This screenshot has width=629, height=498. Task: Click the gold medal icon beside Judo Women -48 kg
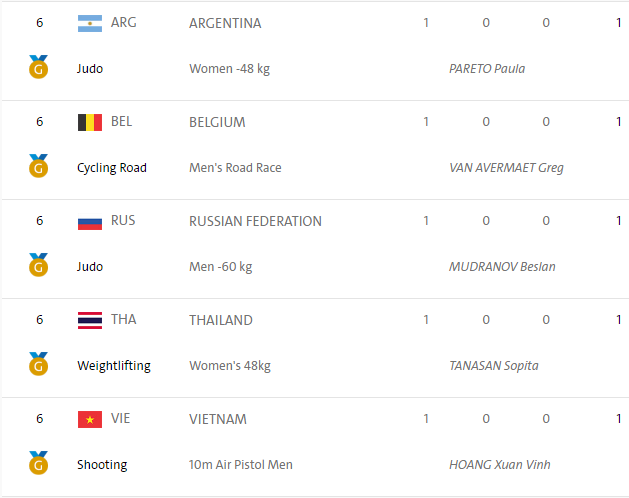coord(39,68)
